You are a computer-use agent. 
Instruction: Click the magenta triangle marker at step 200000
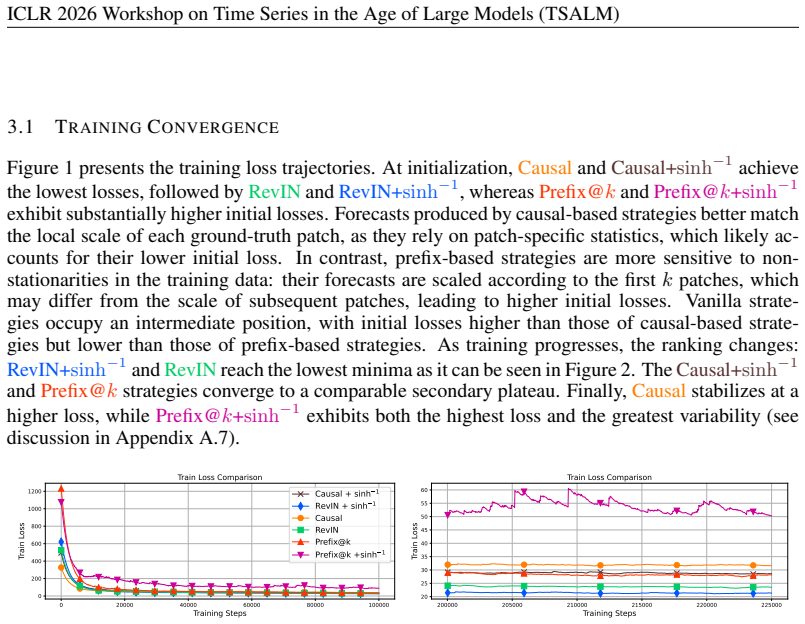pyautogui.click(x=447, y=514)
